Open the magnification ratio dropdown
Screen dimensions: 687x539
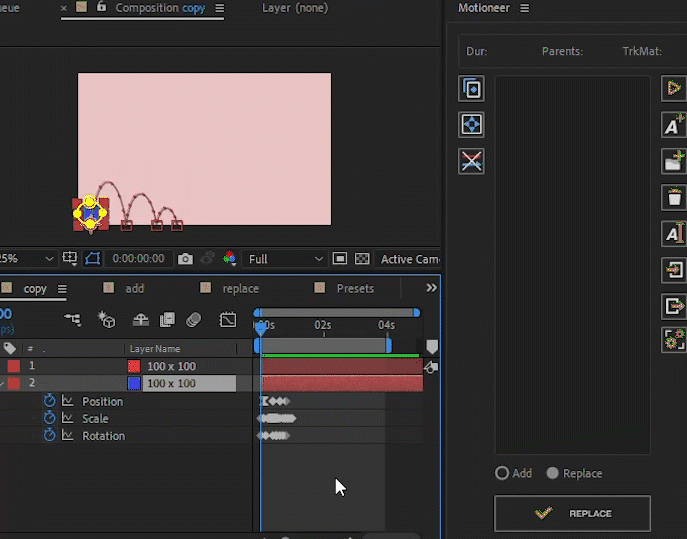coord(27,259)
